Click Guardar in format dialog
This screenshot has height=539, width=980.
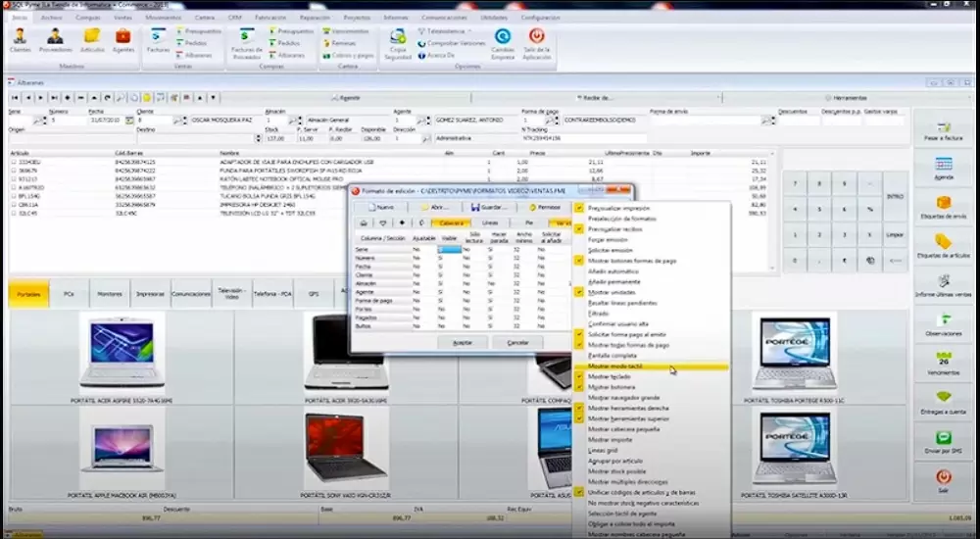coord(489,207)
